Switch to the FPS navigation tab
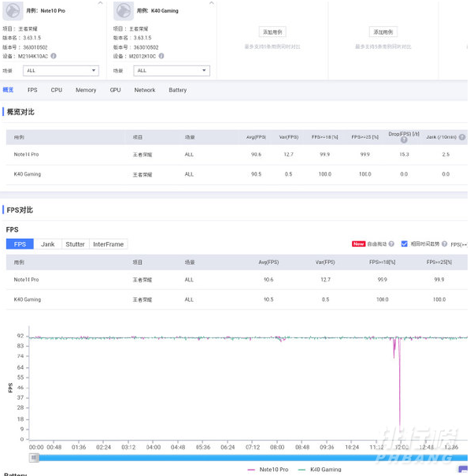Viewport: 470px width, 476px height. coord(32,90)
